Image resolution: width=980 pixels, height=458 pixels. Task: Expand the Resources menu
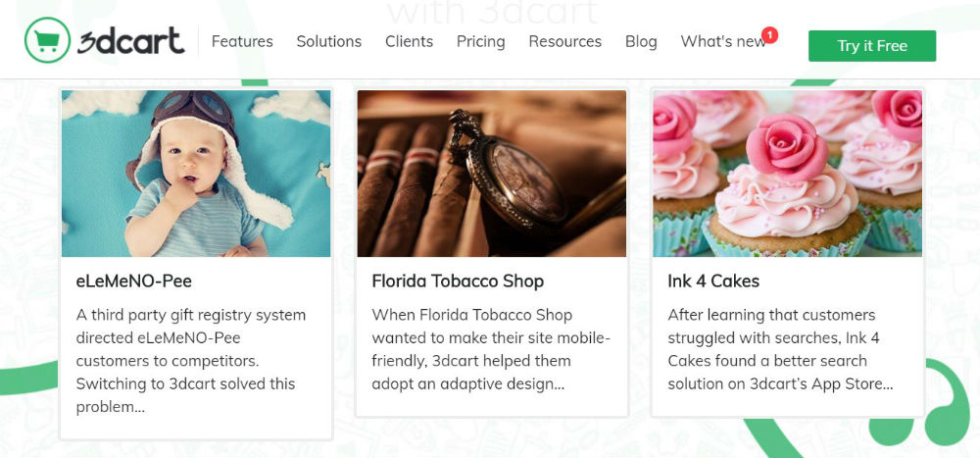(x=565, y=41)
